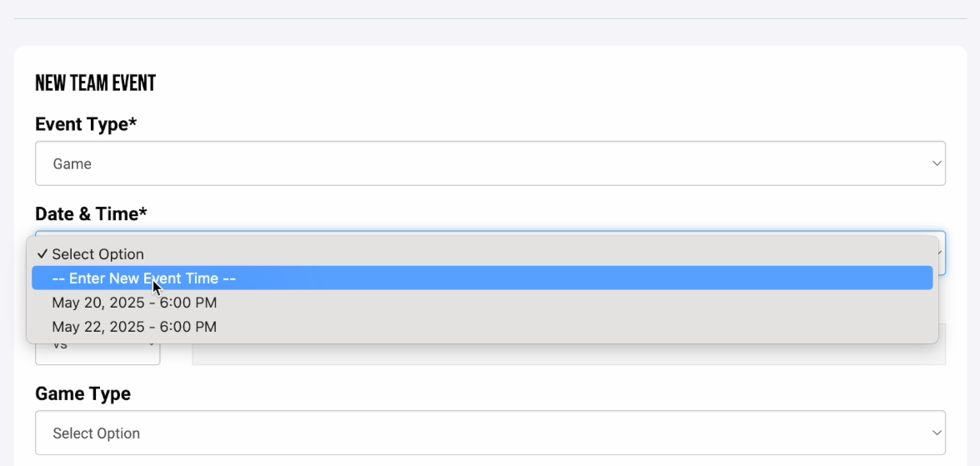The image size is (980, 466).
Task: Select May 20, 2025 - 6:00 PM
Action: (134, 303)
